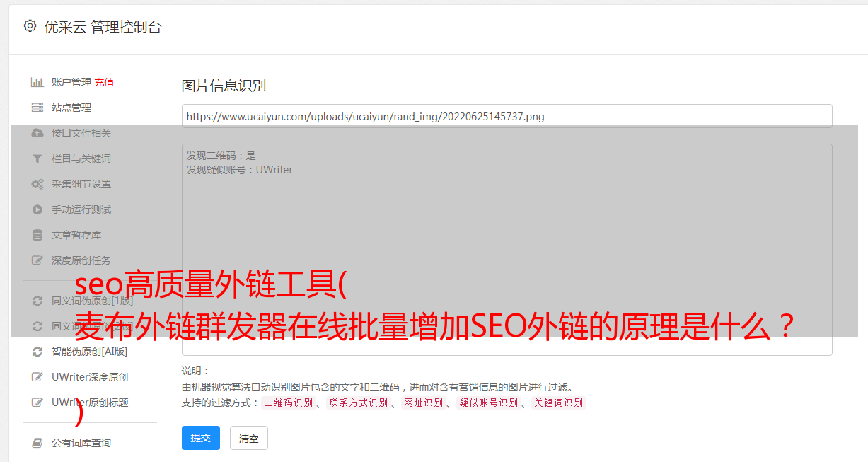The width and height of the screenshot is (868, 462).
Task: Click the 关键词识别 filter tag
Action: click(x=559, y=403)
